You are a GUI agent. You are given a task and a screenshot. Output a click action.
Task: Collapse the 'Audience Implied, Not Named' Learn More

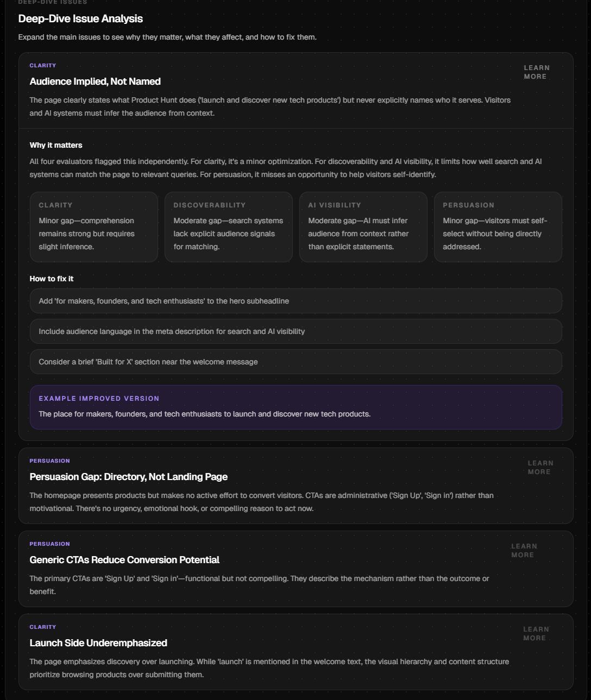[x=536, y=72]
